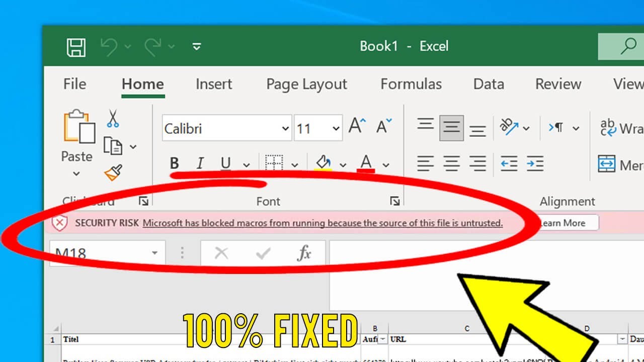
Task: Open the fill color dropdown
Action: (343, 164)
